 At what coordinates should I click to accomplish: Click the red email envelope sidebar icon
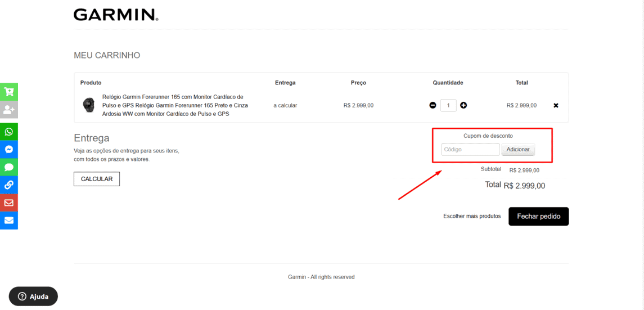[8, 203]
